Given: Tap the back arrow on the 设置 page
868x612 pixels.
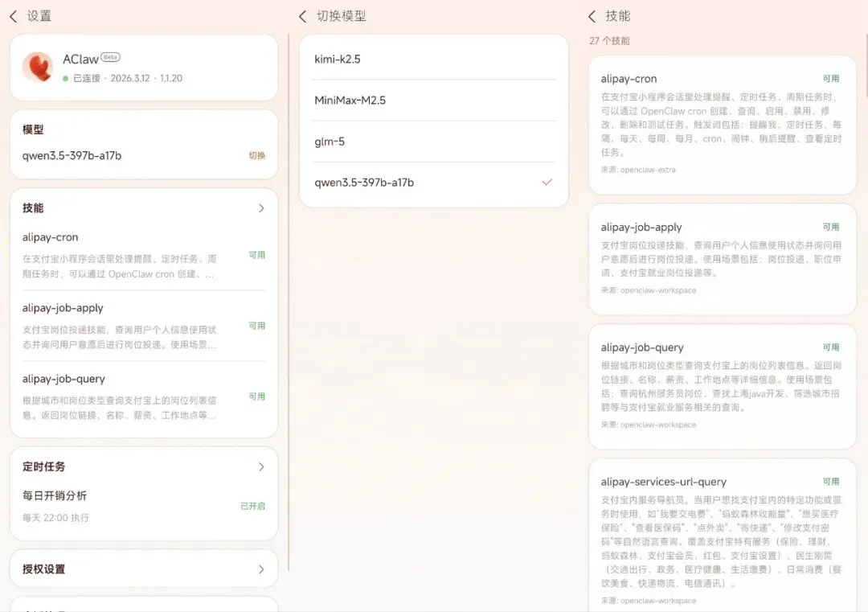Looking at the screenshot, I should click(11, 15).
